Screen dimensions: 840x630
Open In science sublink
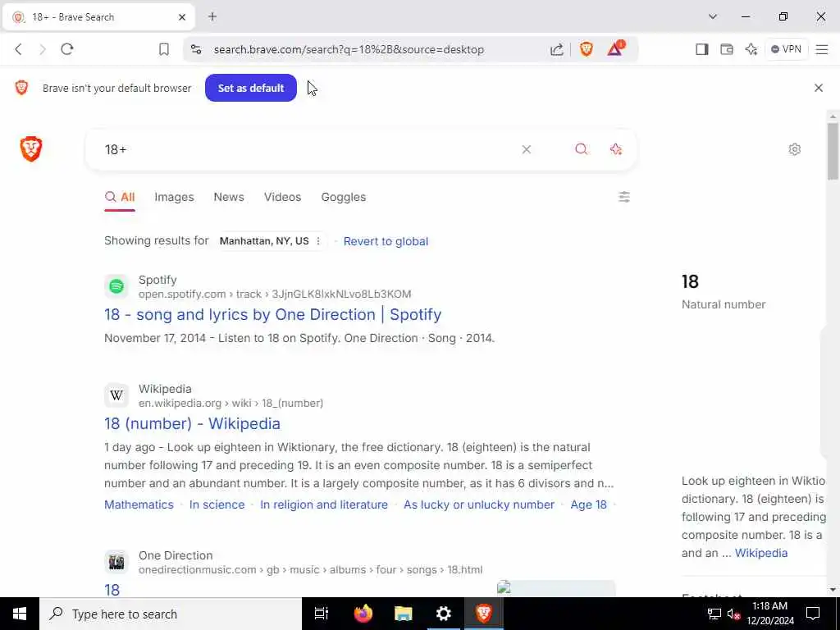coord(217,504)
